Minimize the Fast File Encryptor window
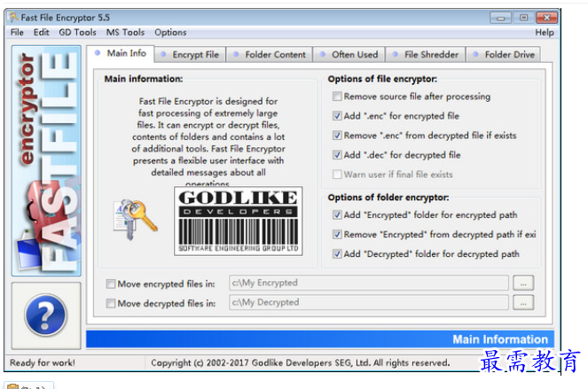The height and width of the screenshot is (389, 588). (x=500, y=18)
